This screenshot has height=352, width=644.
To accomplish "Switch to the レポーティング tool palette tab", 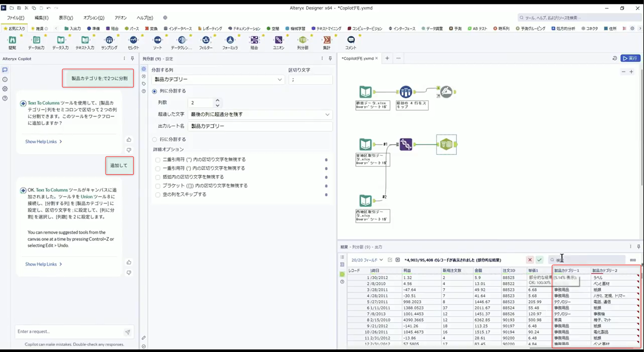I will pos(210,28).
